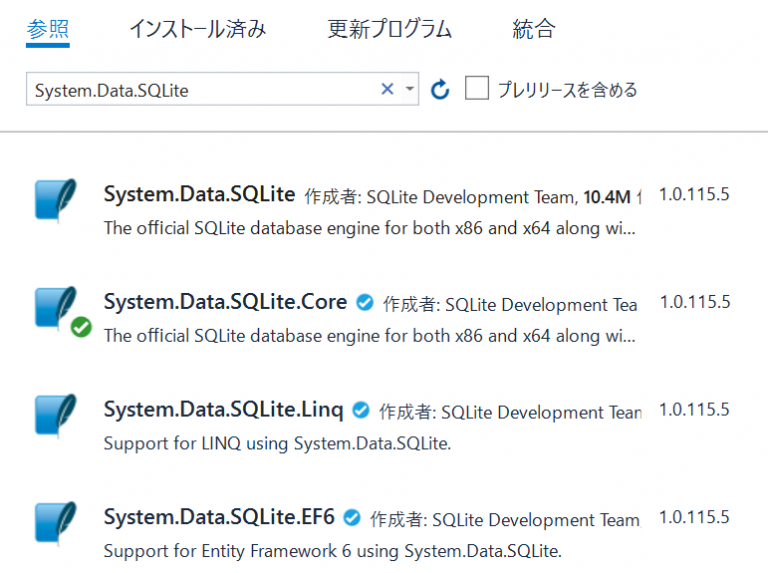The height and width of the screenshot is (573, 768).
Task: Click 'Support for LINQ using System.Data.SQLite.' description
Action: [x=277, y=444]
